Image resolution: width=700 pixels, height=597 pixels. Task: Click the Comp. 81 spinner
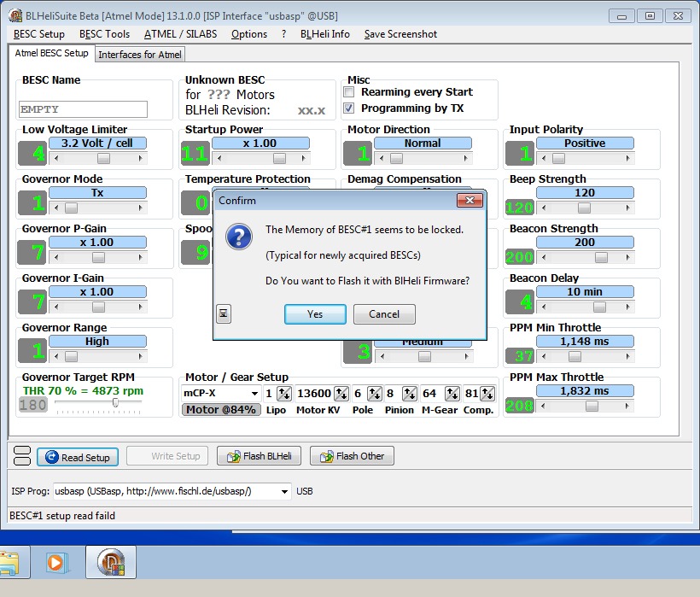tap(487, 394)
